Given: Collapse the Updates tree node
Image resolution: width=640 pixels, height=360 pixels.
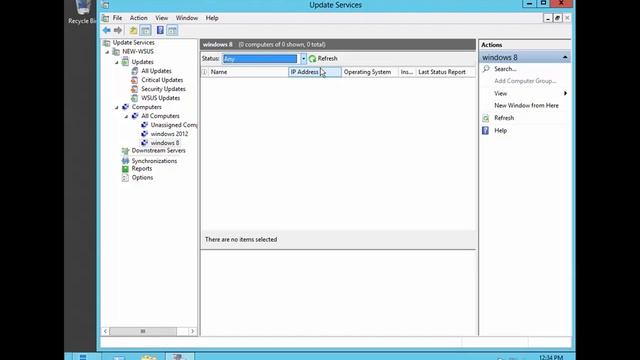Looking at the screenshot, I should click(117, 62).
